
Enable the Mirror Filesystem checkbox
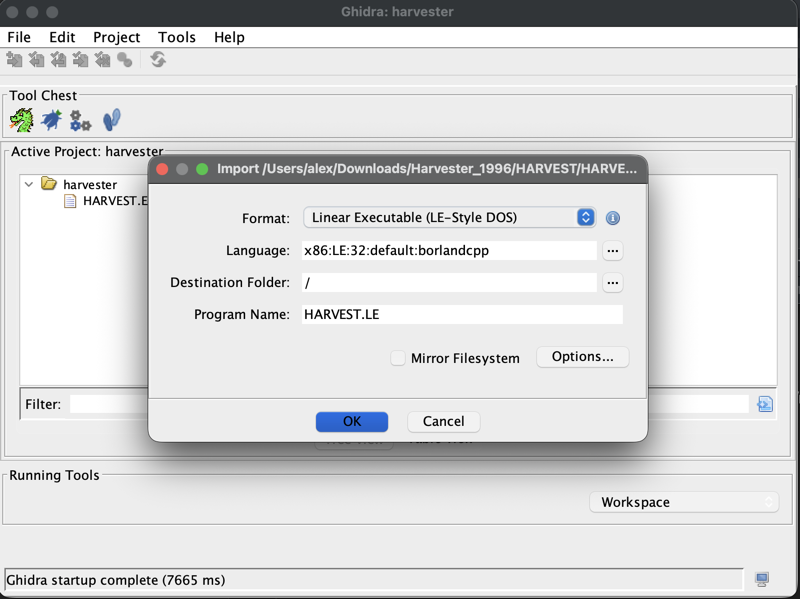pyautogui.click(x=398, y=358)
